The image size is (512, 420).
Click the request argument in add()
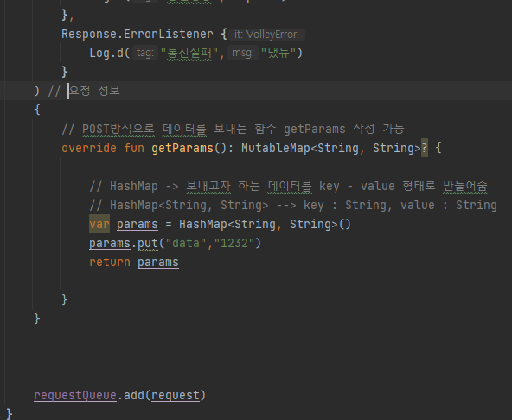coord(176,395)
